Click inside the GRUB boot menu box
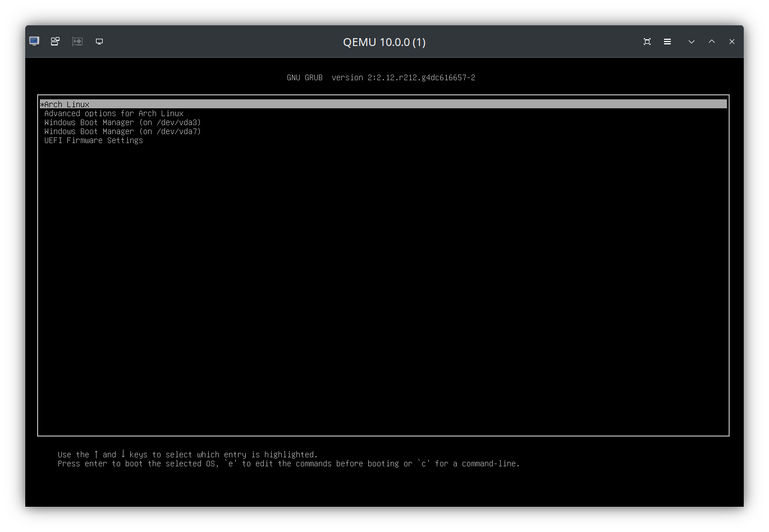The height and width of the screenshot is (532, 769). (x=383, y=281)
